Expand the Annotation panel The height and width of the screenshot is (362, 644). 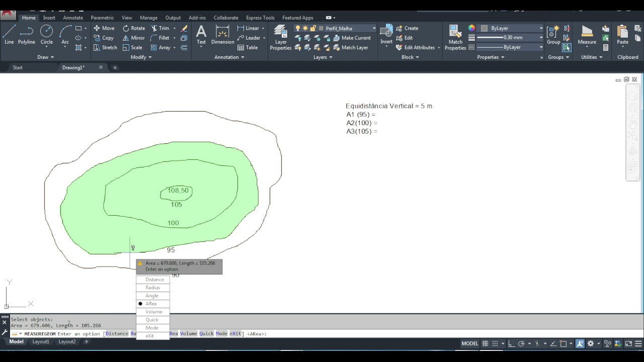[x=229, y=57]
